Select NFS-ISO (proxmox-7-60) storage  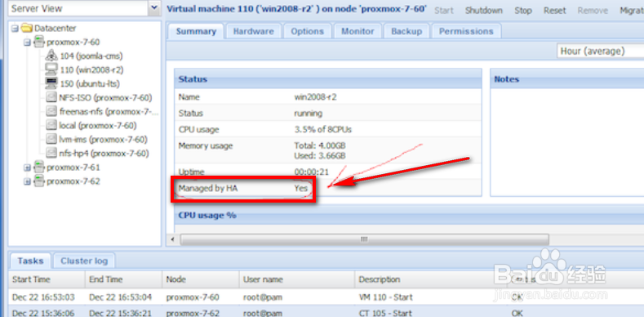click(x=105, y=98)
